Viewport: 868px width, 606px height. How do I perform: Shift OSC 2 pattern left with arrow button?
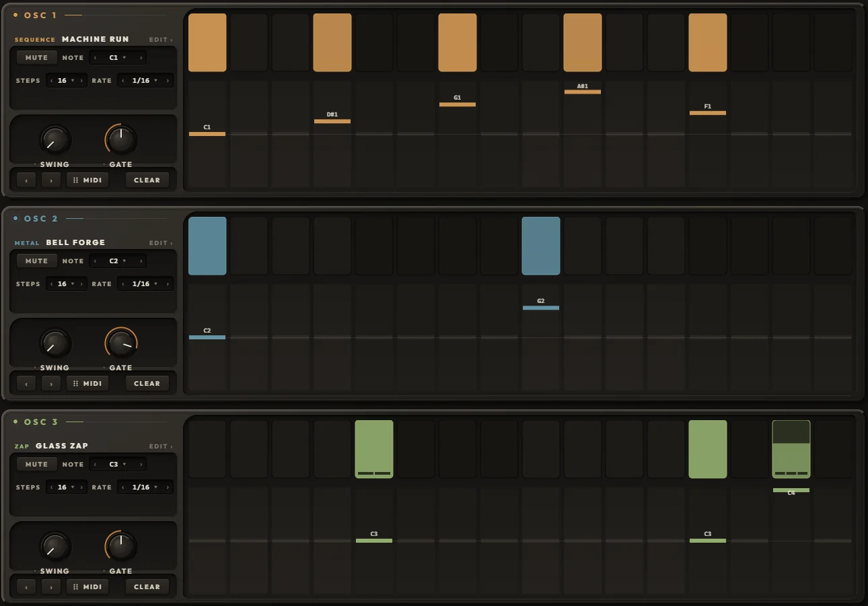(26, 384)
